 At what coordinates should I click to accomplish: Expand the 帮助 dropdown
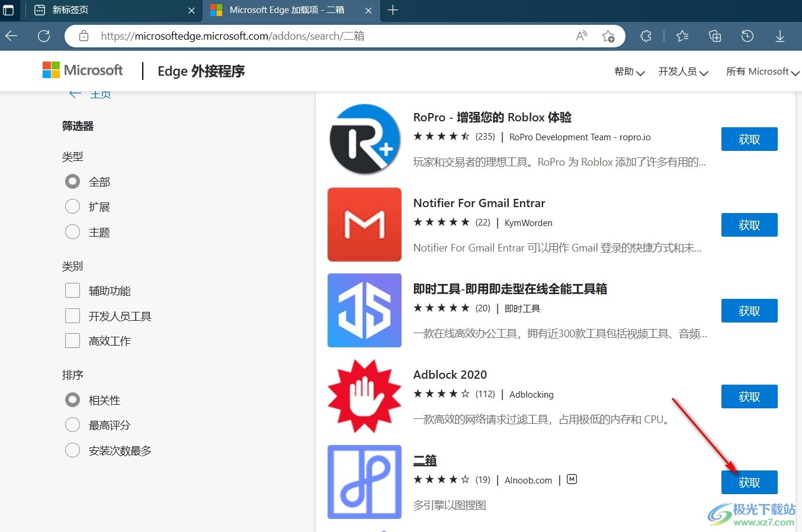coord(629,72)
